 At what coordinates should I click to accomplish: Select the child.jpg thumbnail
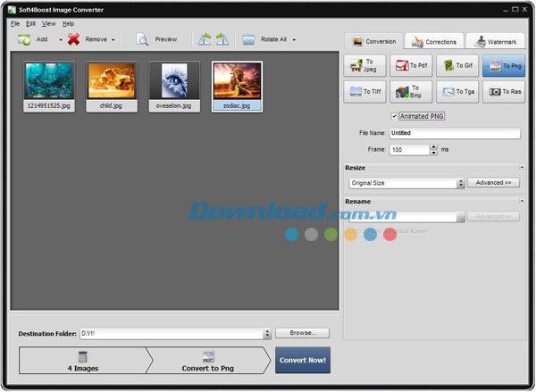pos(112,87)
